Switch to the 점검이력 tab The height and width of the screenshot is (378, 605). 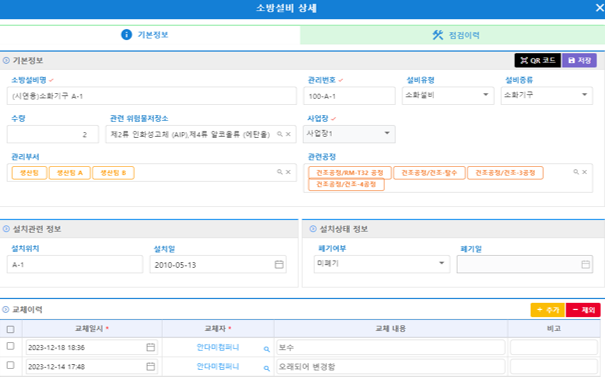[453, 35]
